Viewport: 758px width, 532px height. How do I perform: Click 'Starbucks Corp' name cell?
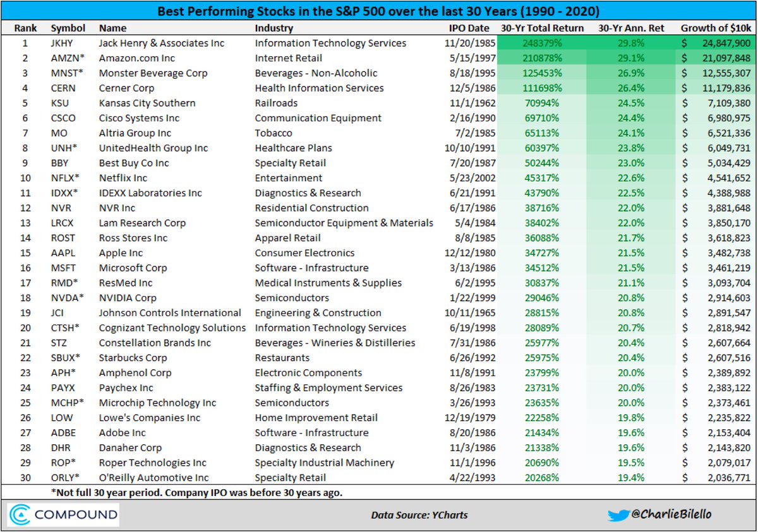(x=132, y=358)
